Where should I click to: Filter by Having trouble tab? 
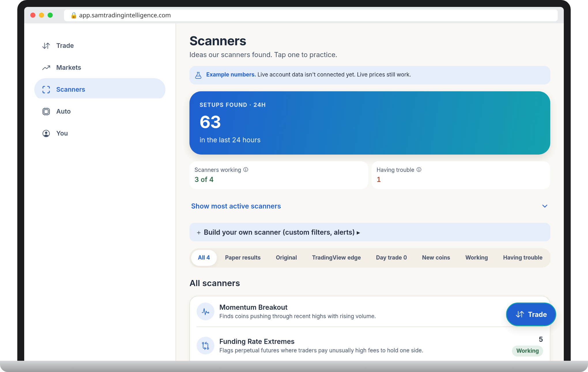(x=523, y=258)
